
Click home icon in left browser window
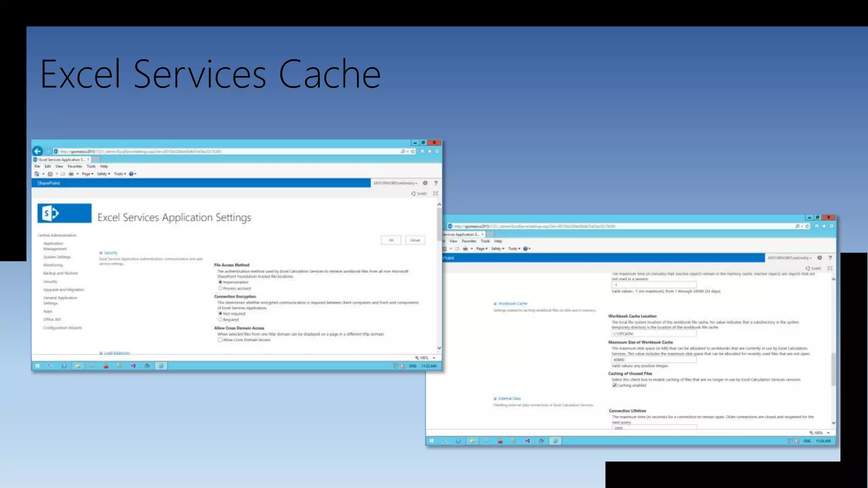pos(422,151)
